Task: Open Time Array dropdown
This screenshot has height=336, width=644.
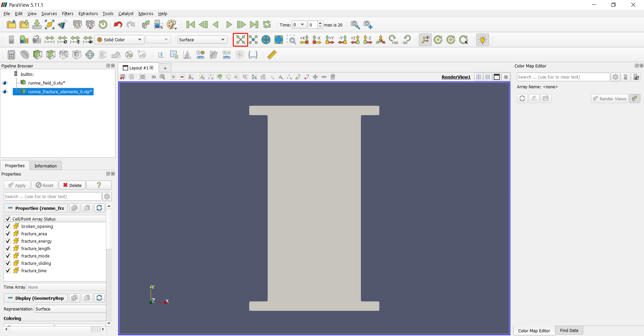Action: (x=66, y=287)
